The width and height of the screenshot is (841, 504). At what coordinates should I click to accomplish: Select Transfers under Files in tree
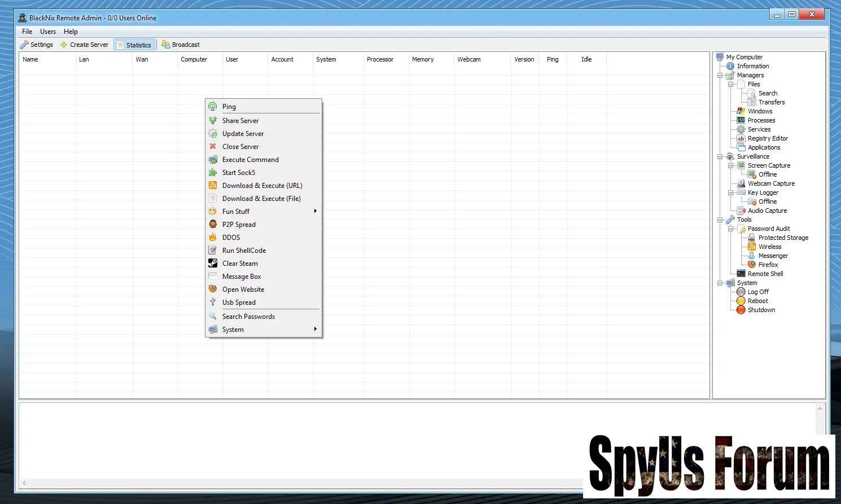click(771, 102)
